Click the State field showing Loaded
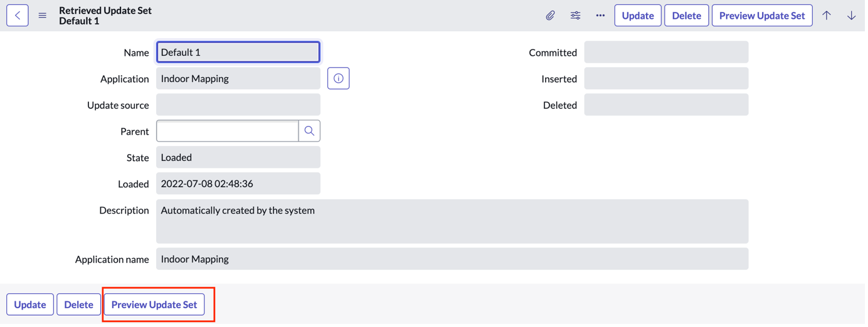The width and height of the screenshot is (868, 327). pyautogui.click(x=239, y=158)
